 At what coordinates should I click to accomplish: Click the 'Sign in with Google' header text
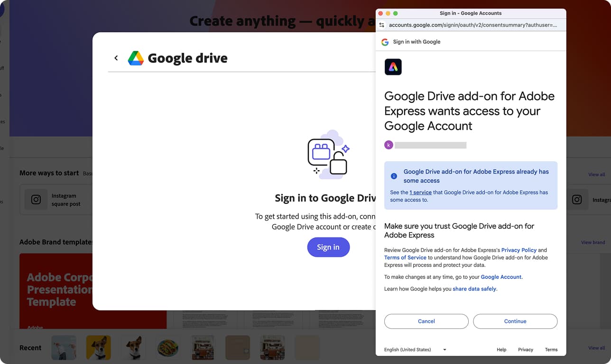[417, 42]
